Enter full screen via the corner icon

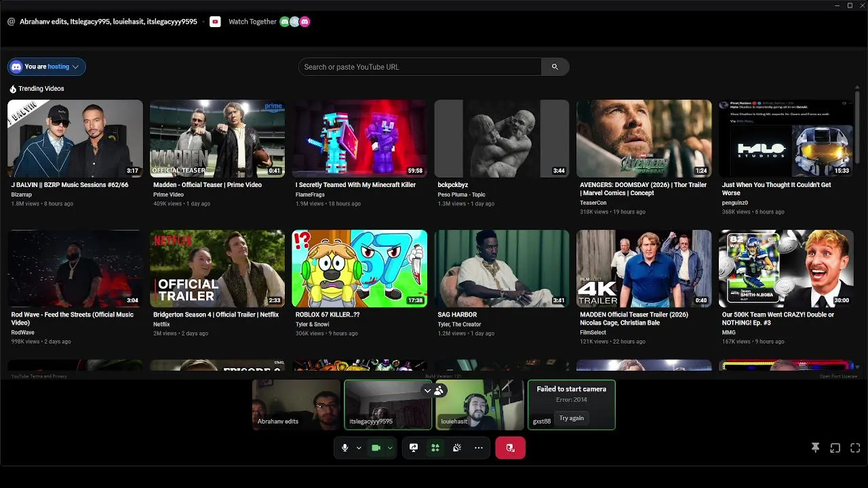(855, 448)
